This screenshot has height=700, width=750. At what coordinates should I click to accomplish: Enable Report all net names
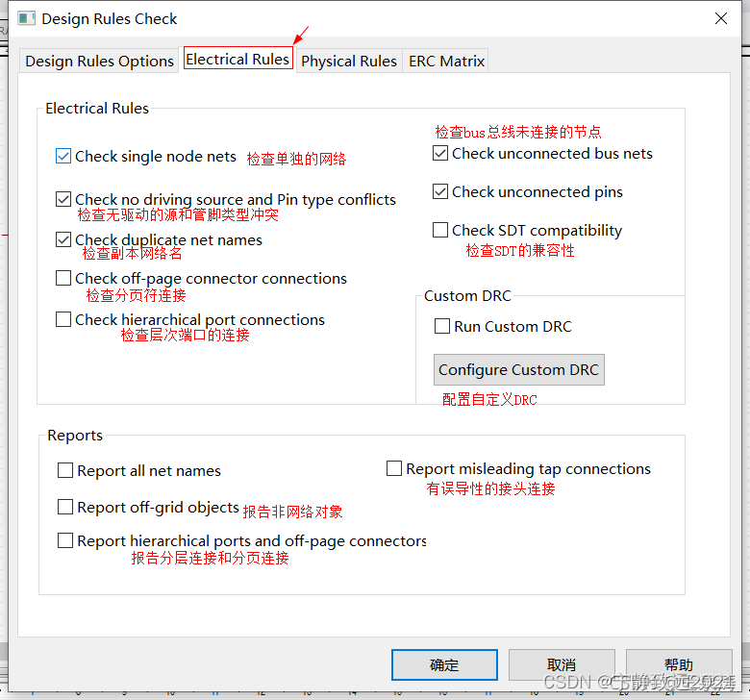(65, 471)
